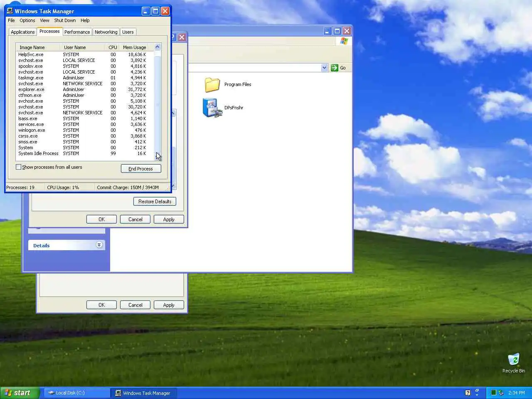The width and height of the screenshot is (532, 399).
Task: Click the taskbar toolbar chevron arrow
Action: pyautogui.click(x=477, y=395)
